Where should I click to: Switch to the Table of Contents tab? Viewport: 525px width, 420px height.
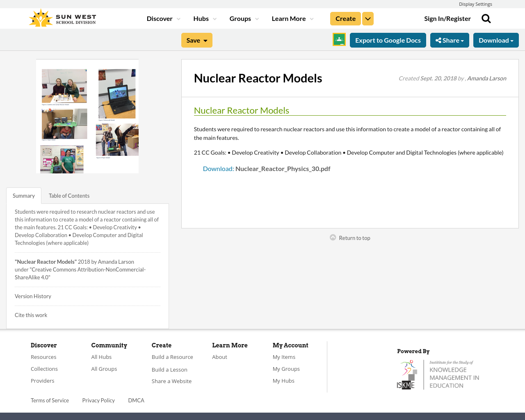(x=69, y=195)
